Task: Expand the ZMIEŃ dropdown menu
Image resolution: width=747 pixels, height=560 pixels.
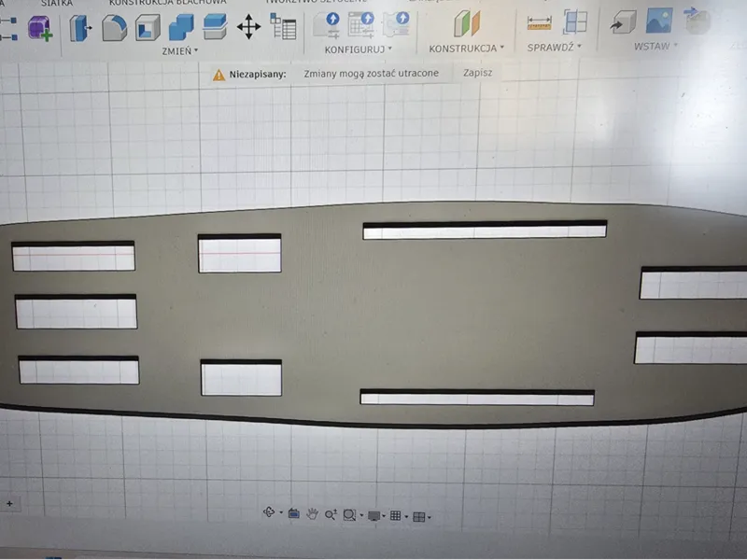Action: coord(179,51)
